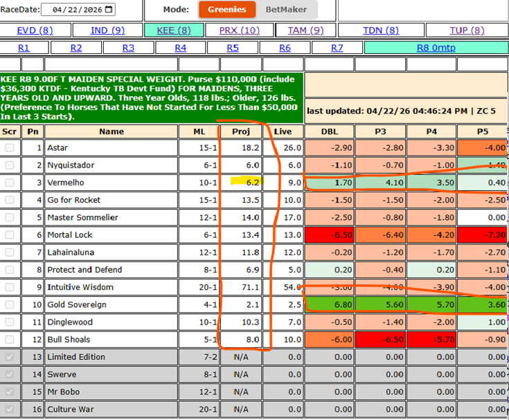Uncheck scratch for 14 Swerve
Screen dimensions: 509x420
(x=10, y=374)
